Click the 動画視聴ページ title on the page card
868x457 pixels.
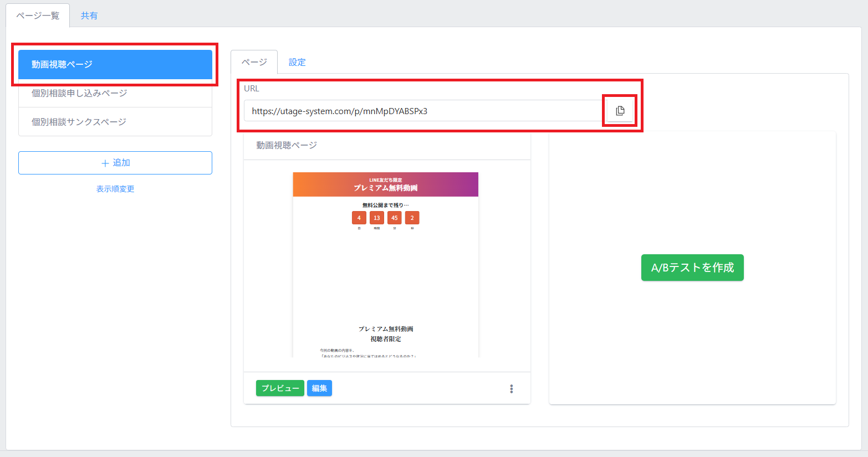point(287,145)
